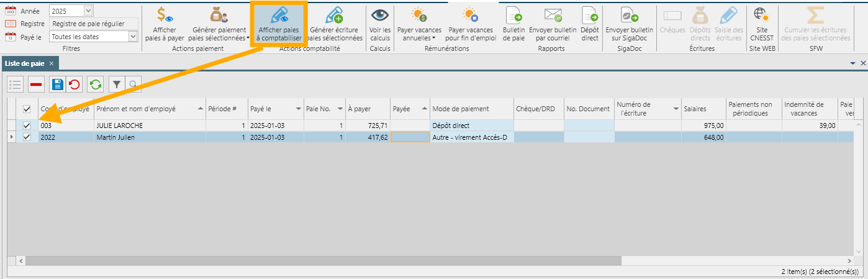868x279 pixels.
Task: Open the panel options arrow beside close X
Action: click(x=852, y=63)
